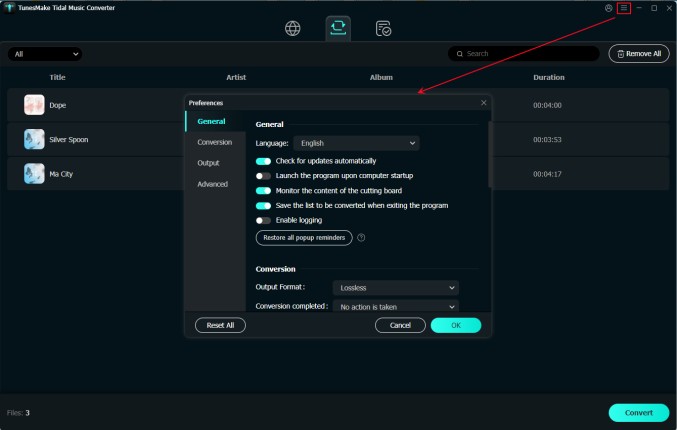Screen dimensions: 677x430
Task: Click duration 00:04:00 of Dope
Action: [547, 105]
